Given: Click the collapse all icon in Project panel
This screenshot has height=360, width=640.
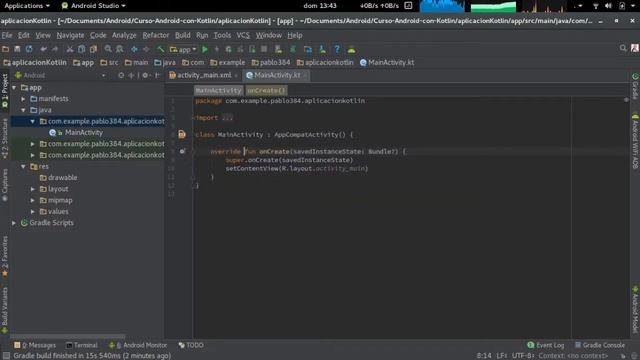Looking at the screenshot, I should [x=131, y=76].
